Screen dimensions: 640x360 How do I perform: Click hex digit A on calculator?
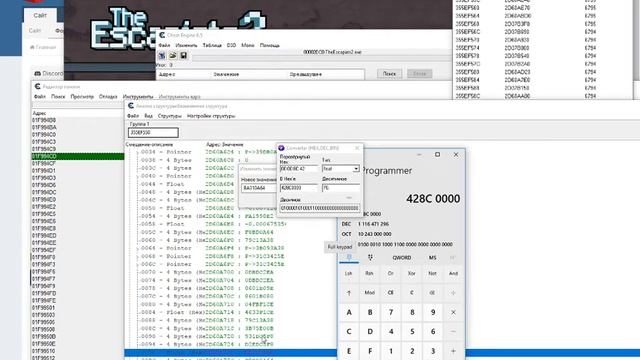pos(349,312)
